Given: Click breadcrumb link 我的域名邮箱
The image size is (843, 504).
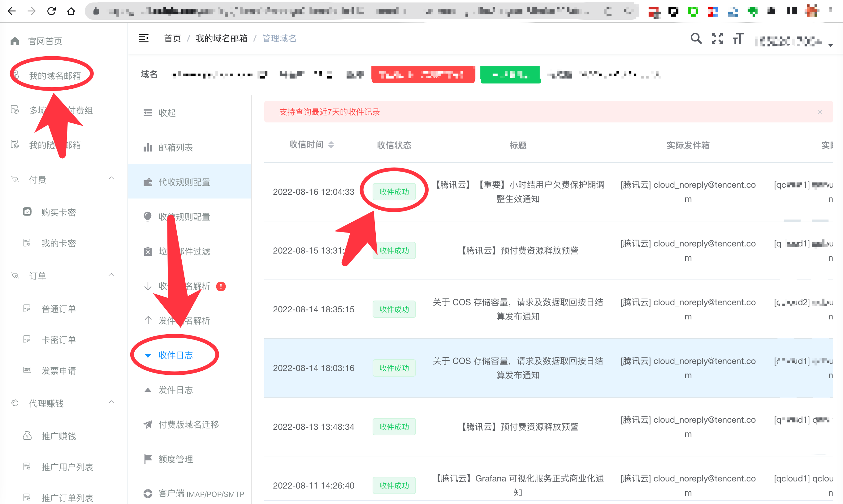Looking at the screenshot, I should coord(222,38).
